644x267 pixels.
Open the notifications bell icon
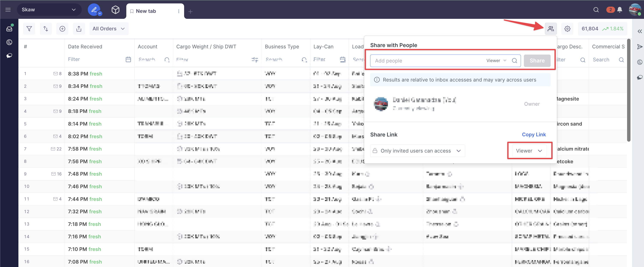point(620,10)
